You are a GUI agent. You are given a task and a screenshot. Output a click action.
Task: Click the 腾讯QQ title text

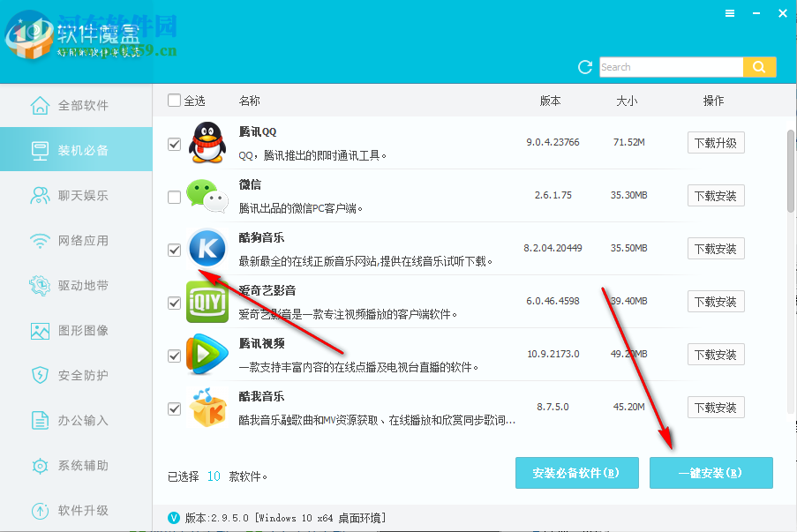point(258,131)
